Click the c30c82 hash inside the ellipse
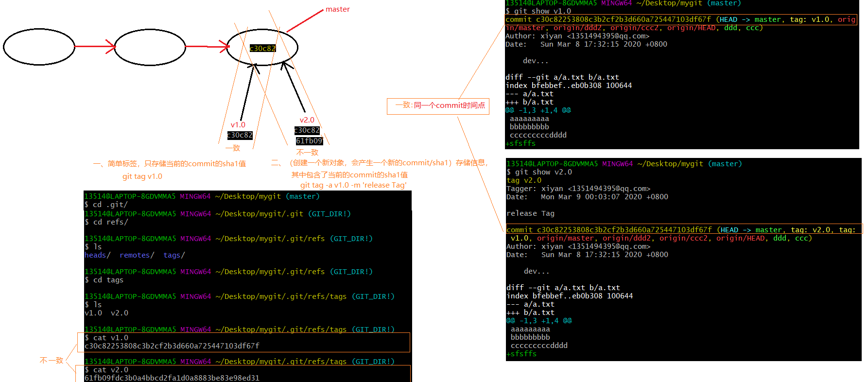This screenshot has width=868, height=382. point(262,48)
